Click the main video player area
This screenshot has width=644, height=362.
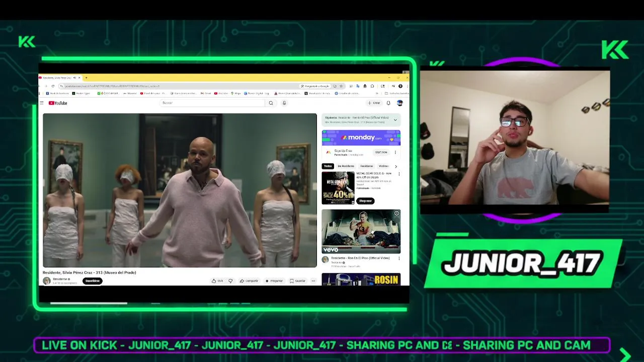point(180,190)
